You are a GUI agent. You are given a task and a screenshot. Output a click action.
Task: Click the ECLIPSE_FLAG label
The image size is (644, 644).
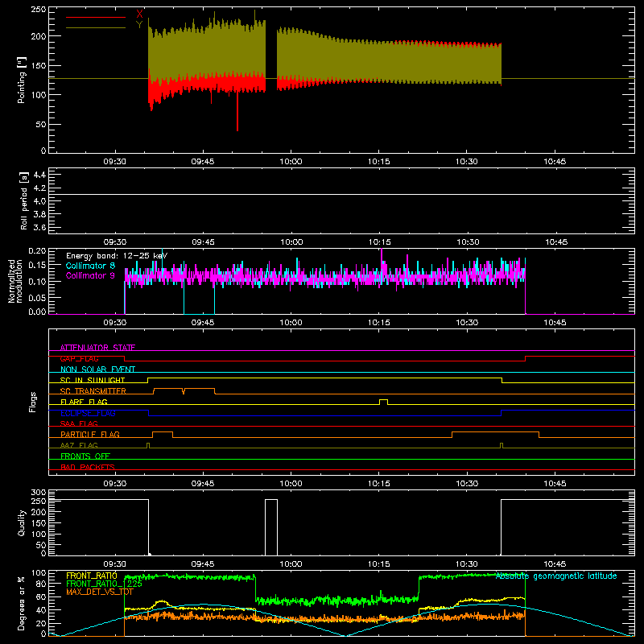coord(88,413)
